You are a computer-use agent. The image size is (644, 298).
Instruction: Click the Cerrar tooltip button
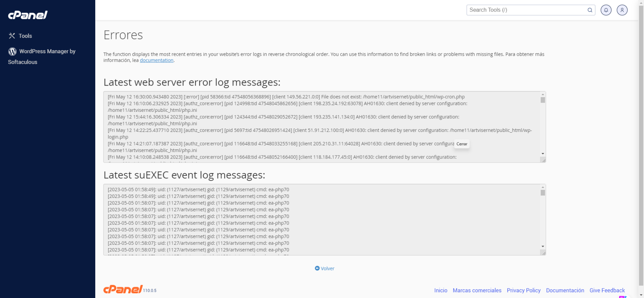tap(462, 144)
